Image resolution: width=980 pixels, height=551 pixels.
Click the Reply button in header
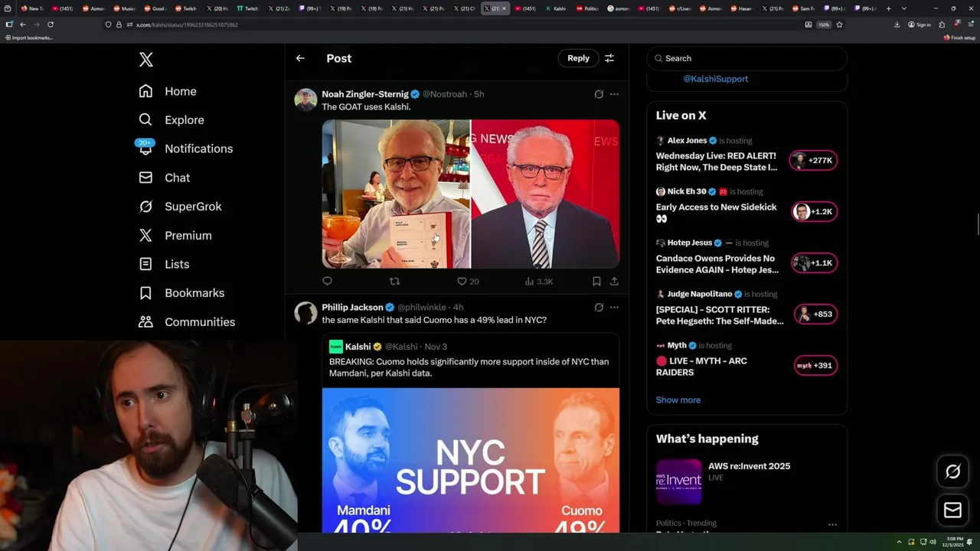point(578,58)
